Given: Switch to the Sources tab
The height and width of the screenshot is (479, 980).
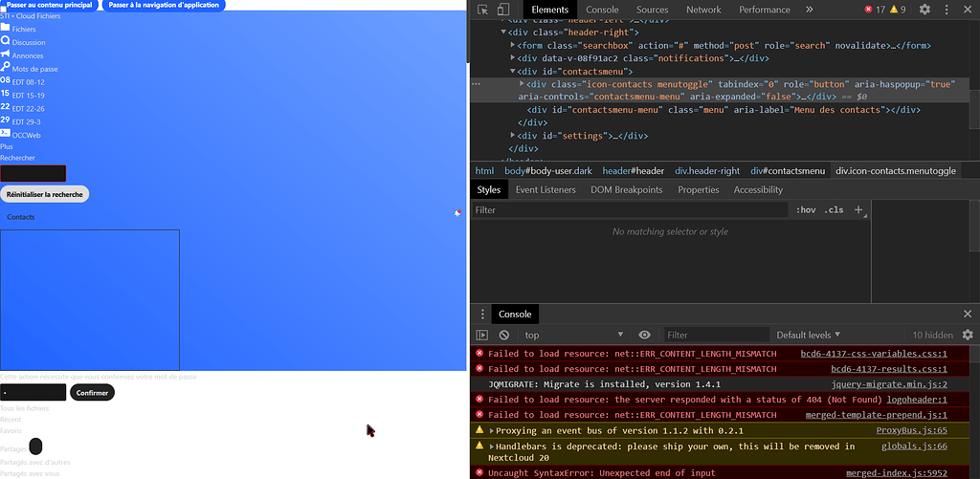Looking at the screenshot, I should pyautogui.click(x=653, y=10).
